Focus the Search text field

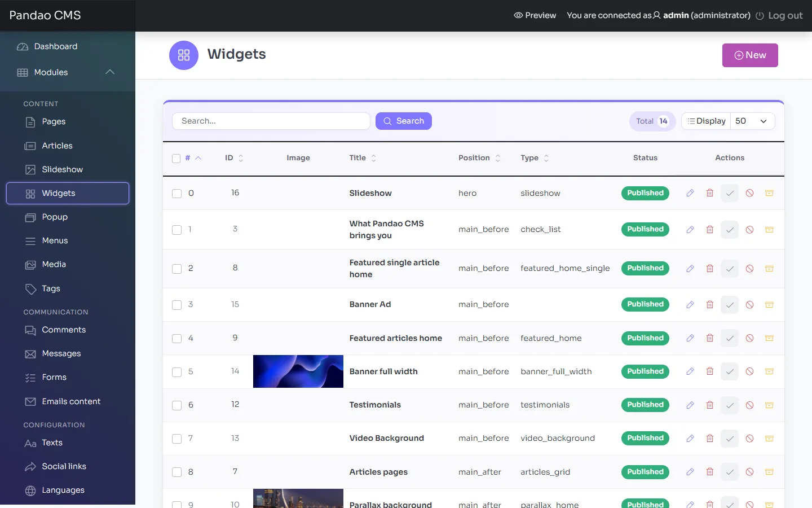(x=271, y=121)
